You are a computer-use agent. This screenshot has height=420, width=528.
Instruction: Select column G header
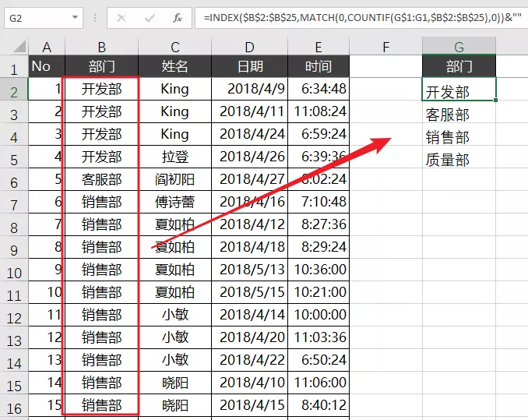pyautogui.click(x=459, y=47)
